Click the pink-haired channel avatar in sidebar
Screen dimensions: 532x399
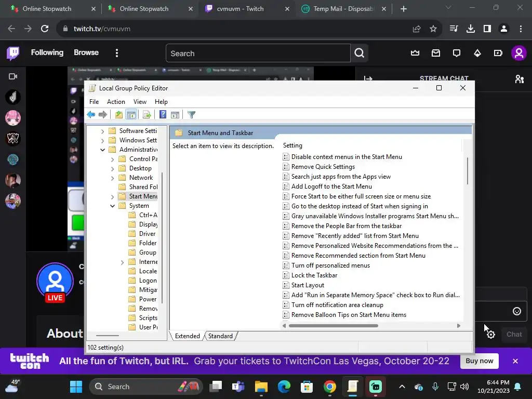coord(13,118)
